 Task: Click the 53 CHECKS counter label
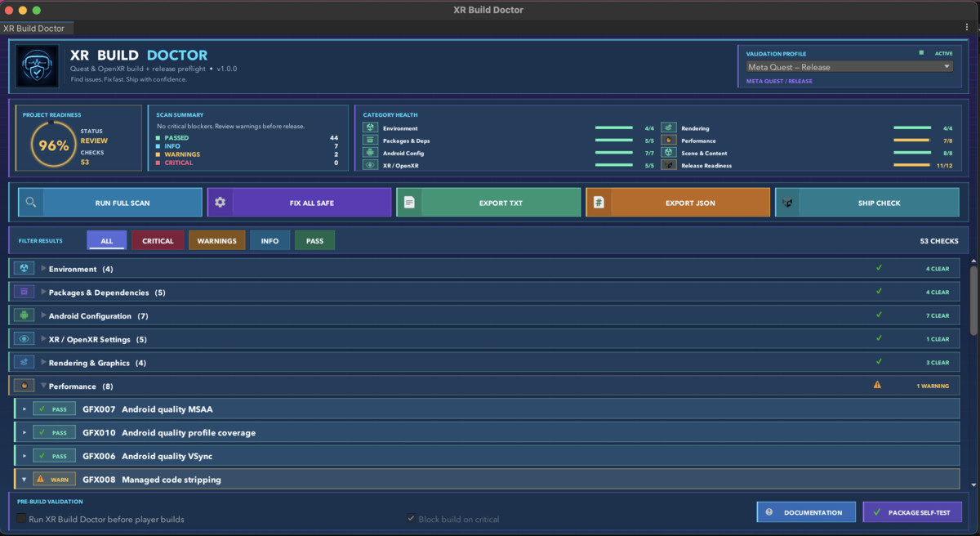(x=939, y=241)
